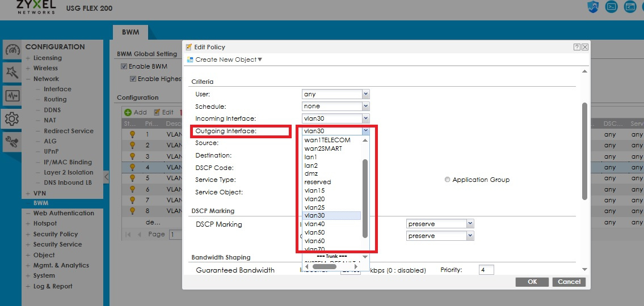644x306 pixels.
Task: Click the interface list vertical scrollbar thumb
Action: click(365, 198)
